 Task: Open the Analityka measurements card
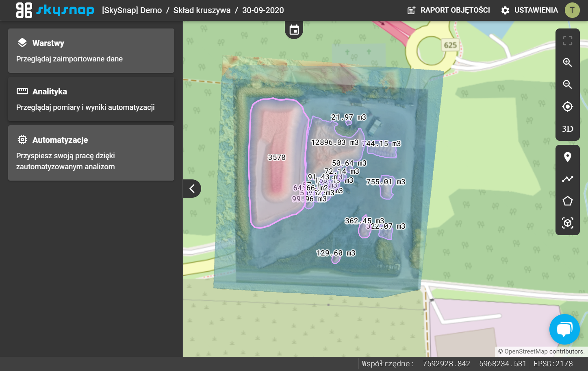(91, 99)
